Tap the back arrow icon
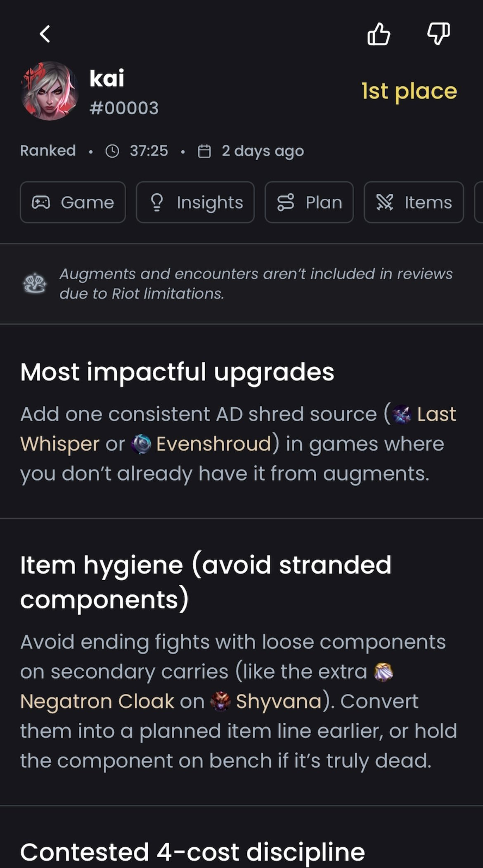The image size is (483, 868). click(45, 34)
